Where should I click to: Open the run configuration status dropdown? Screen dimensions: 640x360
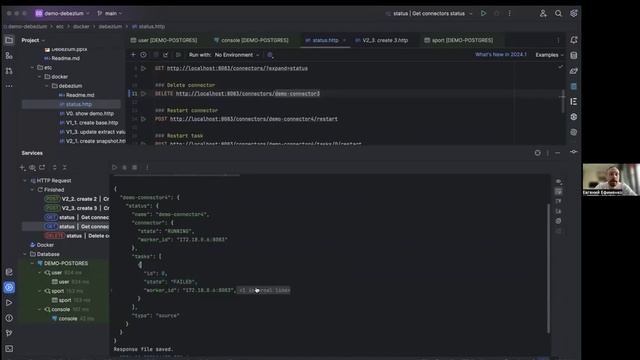429,13
